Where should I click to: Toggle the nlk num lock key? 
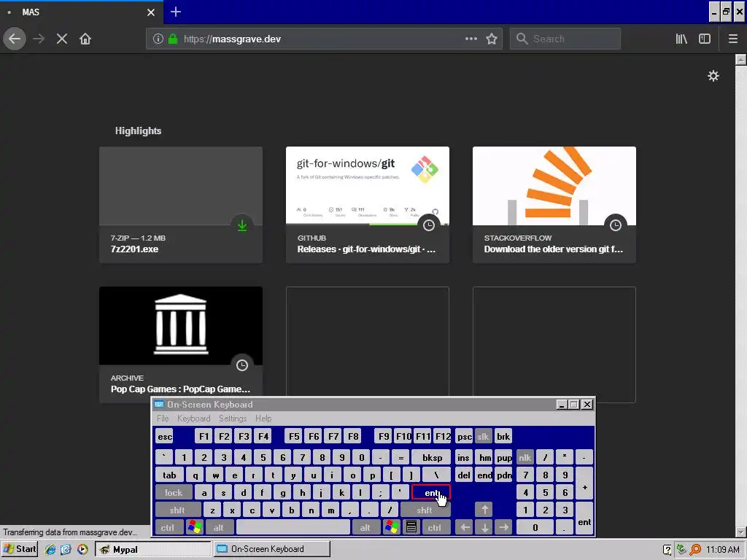tap(525, 458)
